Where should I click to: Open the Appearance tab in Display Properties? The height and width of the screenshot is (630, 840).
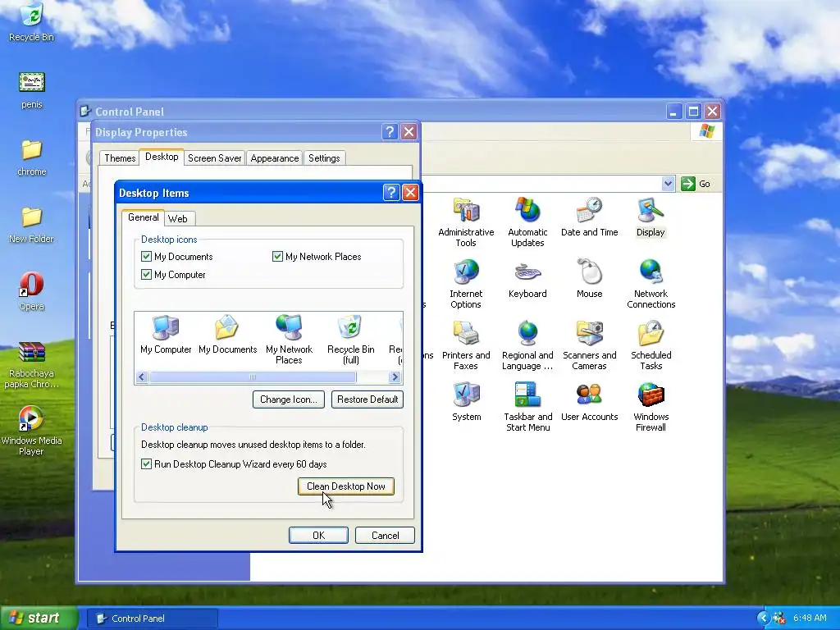(275, 158)
